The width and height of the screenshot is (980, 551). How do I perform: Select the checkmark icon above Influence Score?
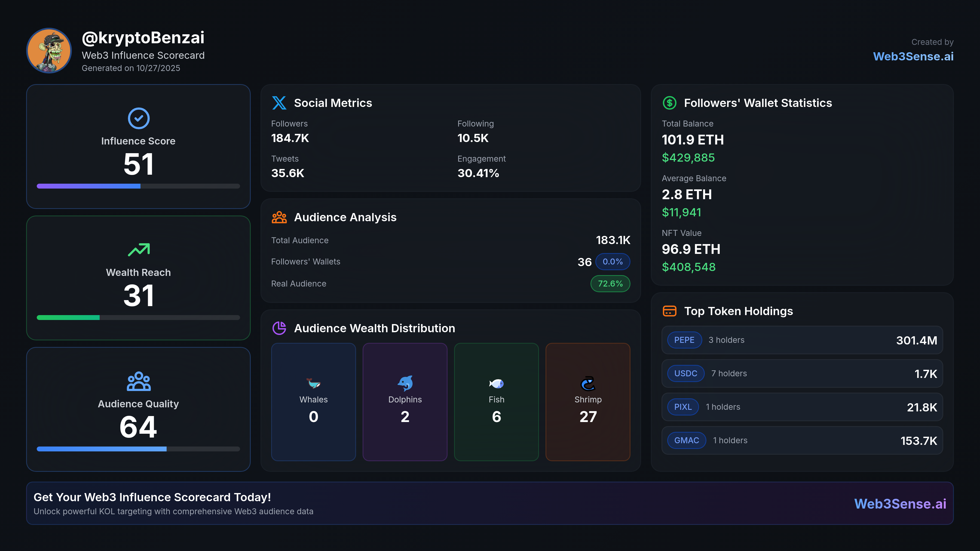[x=138, y=119]
